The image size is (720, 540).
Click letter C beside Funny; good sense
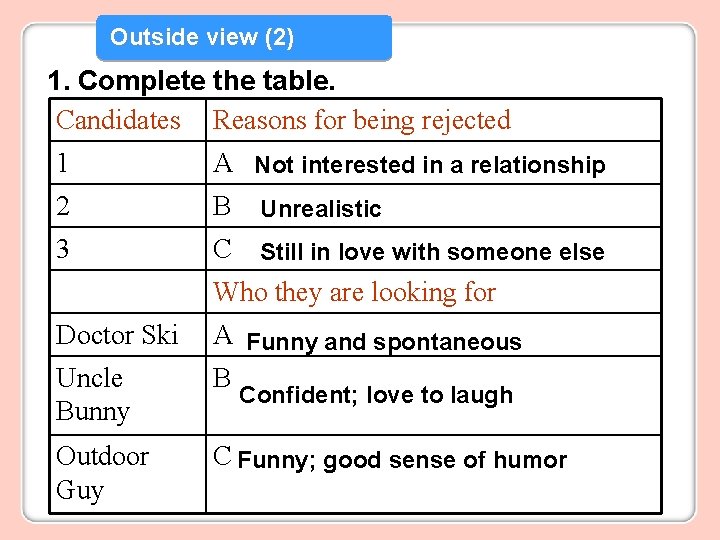(222, 456)
